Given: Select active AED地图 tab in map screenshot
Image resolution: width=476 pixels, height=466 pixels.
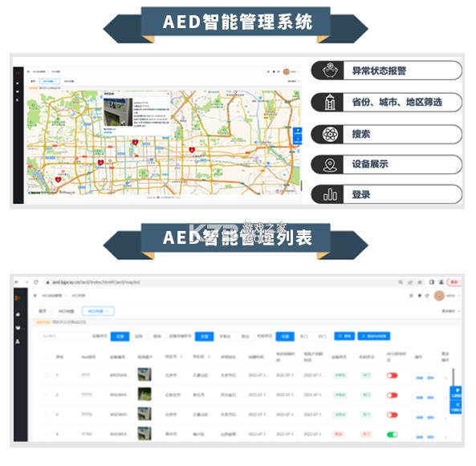Looking at the screenshot, I should (x=50, y=81).
